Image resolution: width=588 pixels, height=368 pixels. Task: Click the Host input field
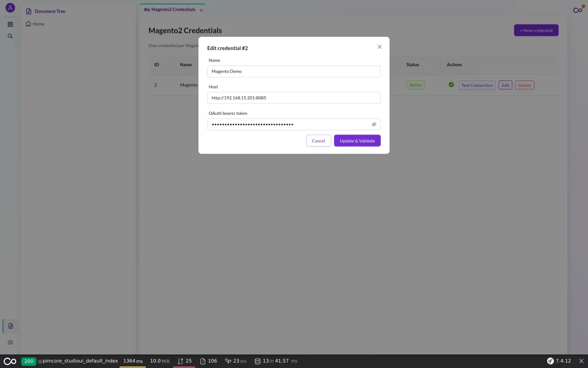point(294,98)
